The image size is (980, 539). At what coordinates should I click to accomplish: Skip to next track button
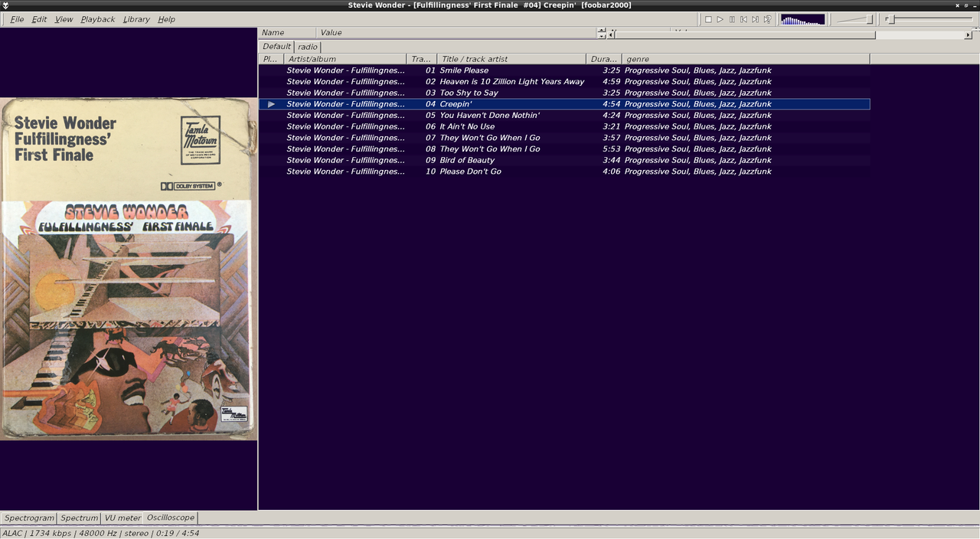pyautogui.click(x=755, y=19)
